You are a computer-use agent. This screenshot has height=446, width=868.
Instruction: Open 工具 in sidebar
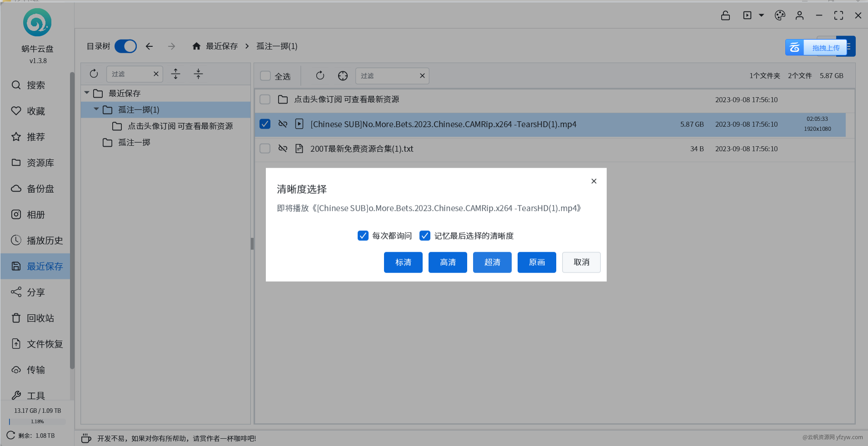pyautogui.click(x=35, y=396)
